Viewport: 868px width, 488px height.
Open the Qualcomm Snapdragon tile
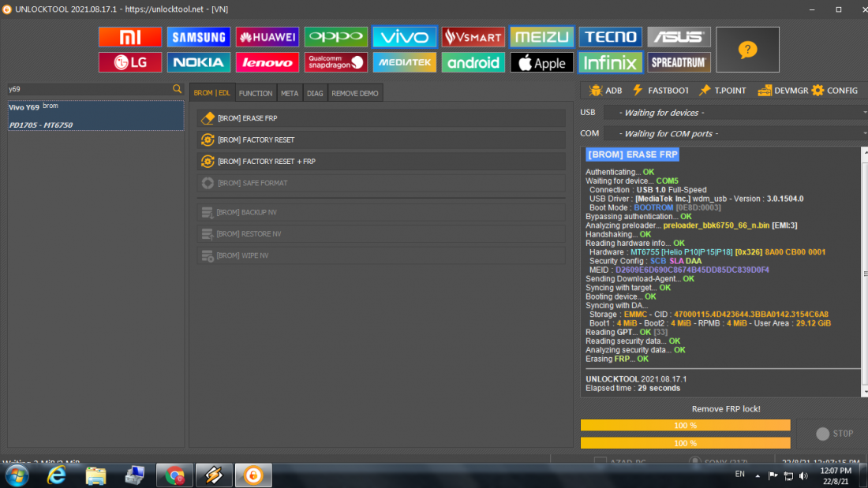coord(336,62)
